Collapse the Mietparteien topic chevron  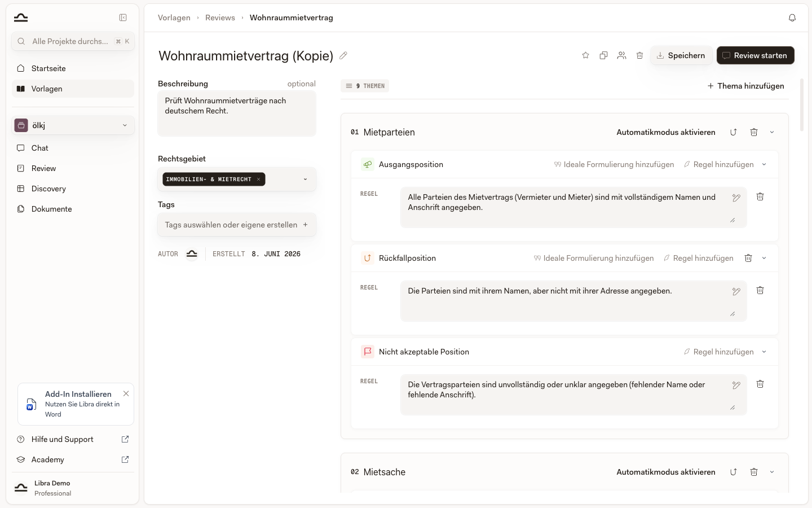772,132
